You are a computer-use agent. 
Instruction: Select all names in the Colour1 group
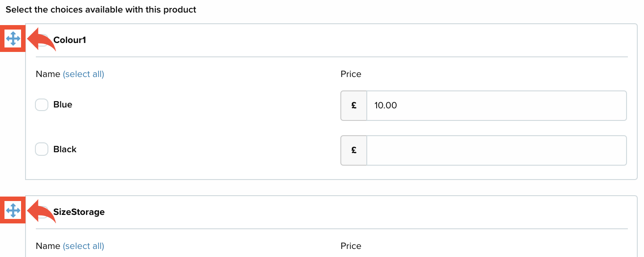[83, 74]
